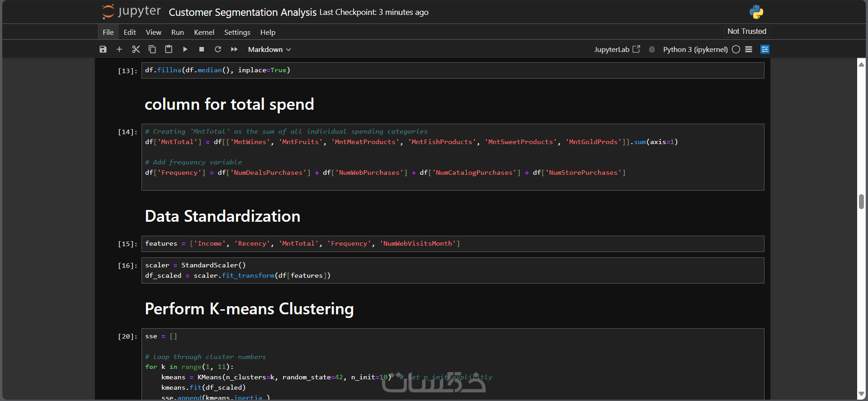
Task: Toggle the debugger bug icon
Action: pyautogui.click(x=651, y=49)
